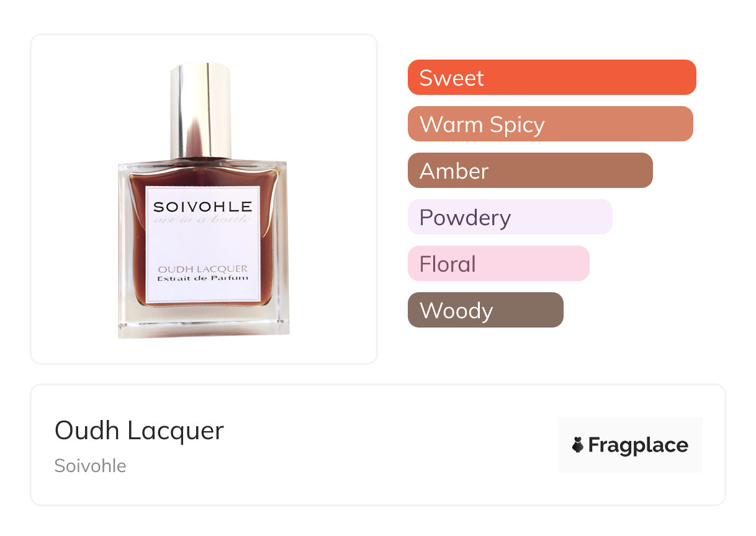Viewport: 756px width, 536px height.
Task: Click the SOIVOHLE label on bottle
Action: pyautogui.click(x=202, y=207)
